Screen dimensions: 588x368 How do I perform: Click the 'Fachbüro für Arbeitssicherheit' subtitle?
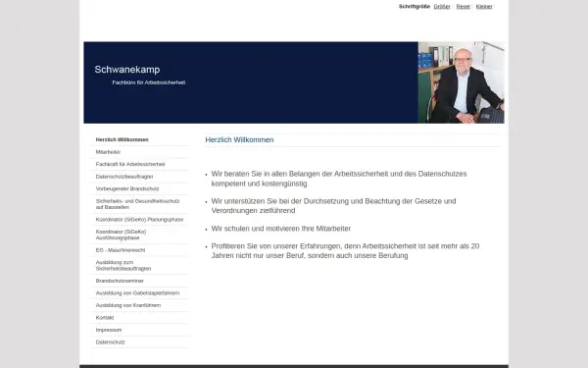(x=149, y=82)
